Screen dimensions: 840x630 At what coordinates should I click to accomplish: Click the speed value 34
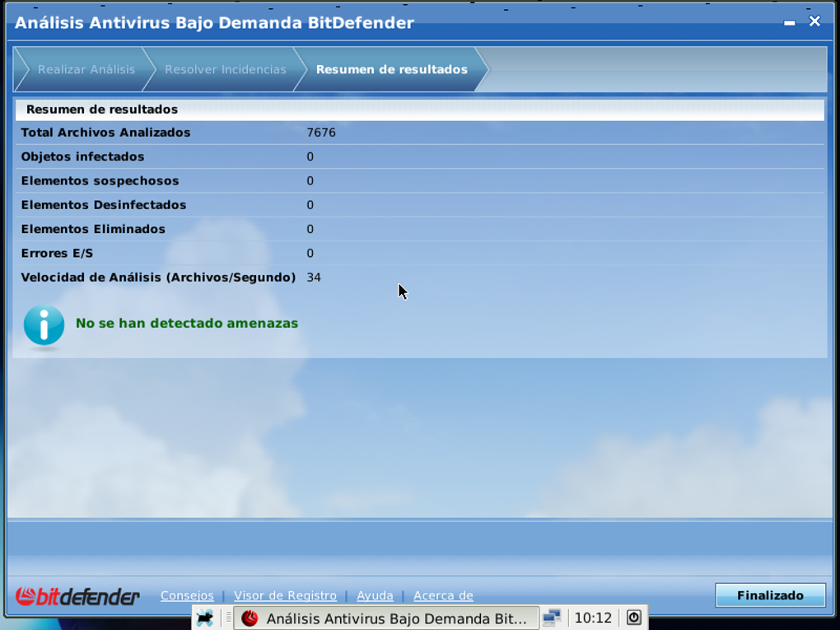(314, 278)
